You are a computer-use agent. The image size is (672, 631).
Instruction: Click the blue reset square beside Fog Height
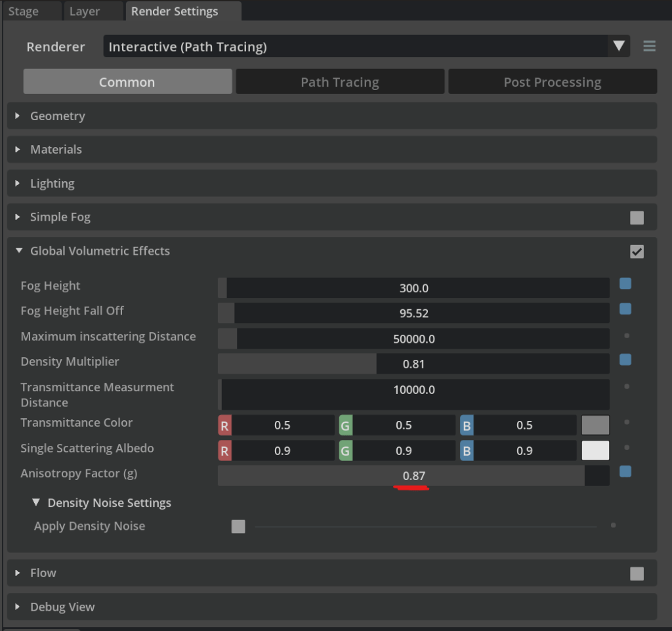tap(625, 284)
